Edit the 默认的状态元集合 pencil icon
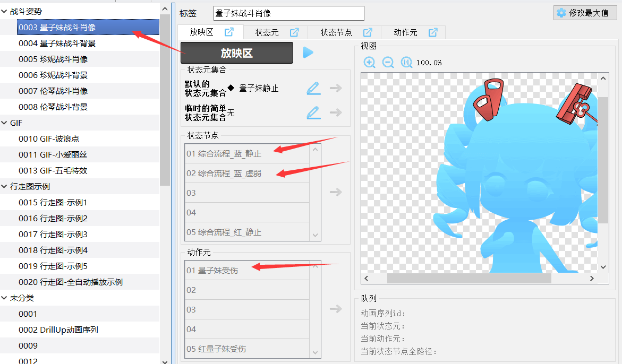This screenshot has width=622, height=364. pos(313,88)
